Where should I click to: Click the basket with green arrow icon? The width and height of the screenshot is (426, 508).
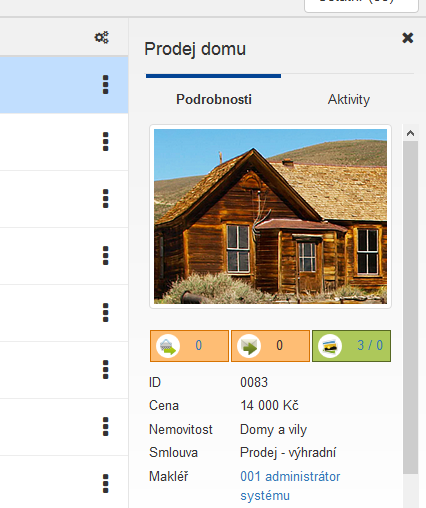[x=168, y=346]
